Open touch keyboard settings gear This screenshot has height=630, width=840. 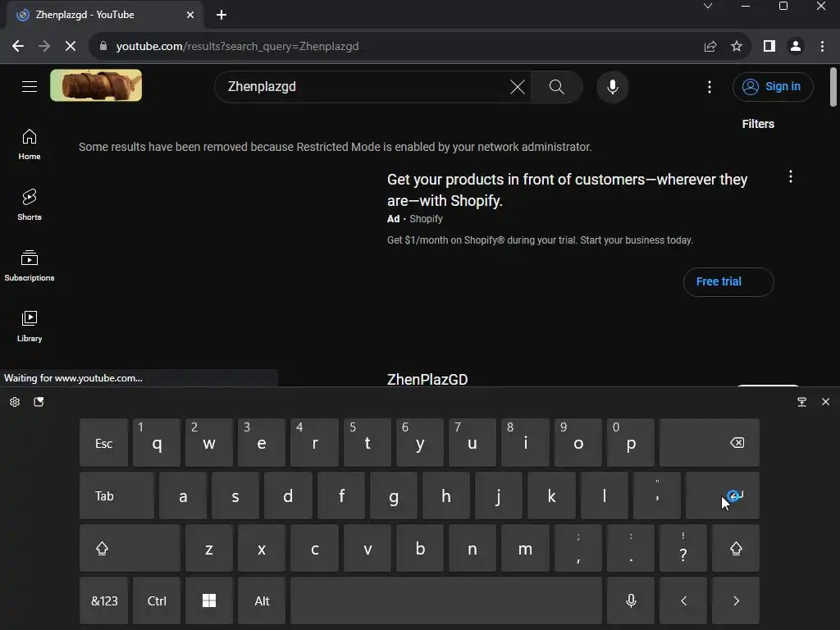(x=15, y=402)
